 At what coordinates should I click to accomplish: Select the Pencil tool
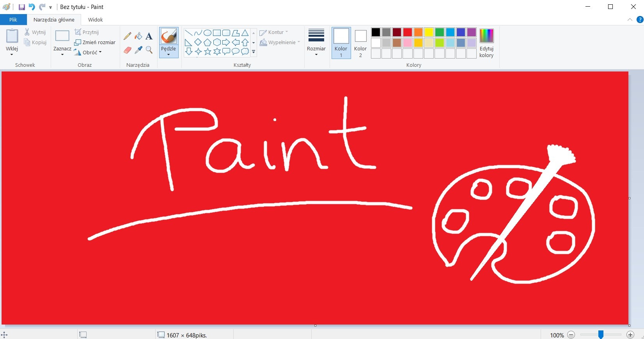tap(127, 36)
